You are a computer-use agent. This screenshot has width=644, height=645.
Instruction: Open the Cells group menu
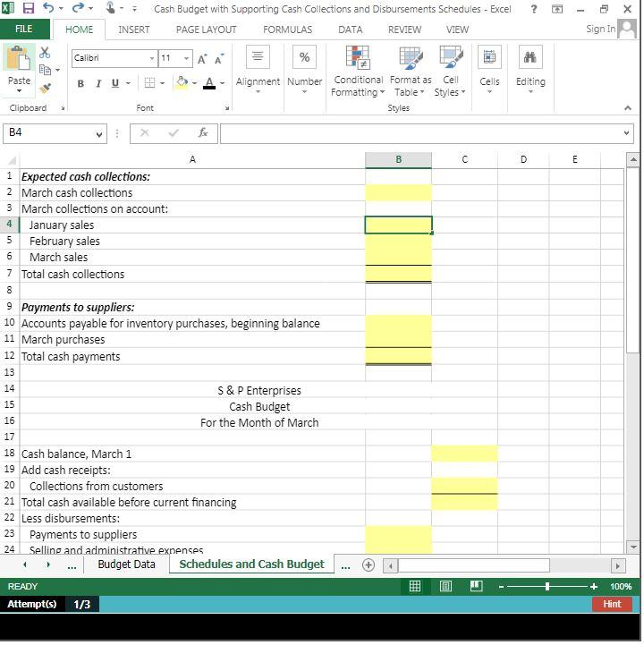point(489,69)
